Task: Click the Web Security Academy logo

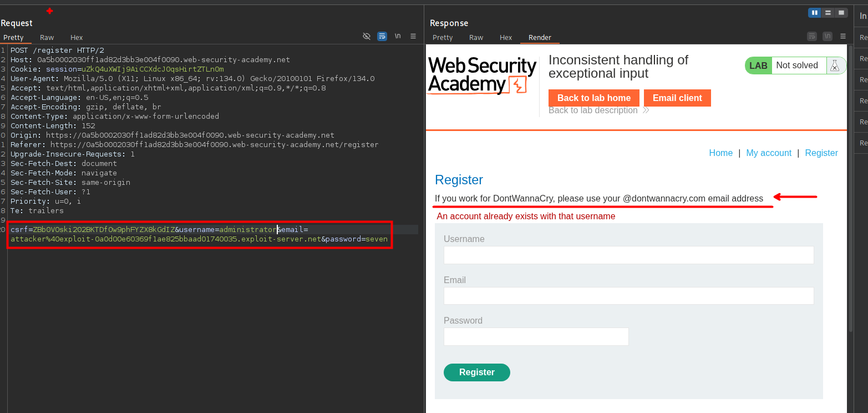Action: [x=482, y=76]
